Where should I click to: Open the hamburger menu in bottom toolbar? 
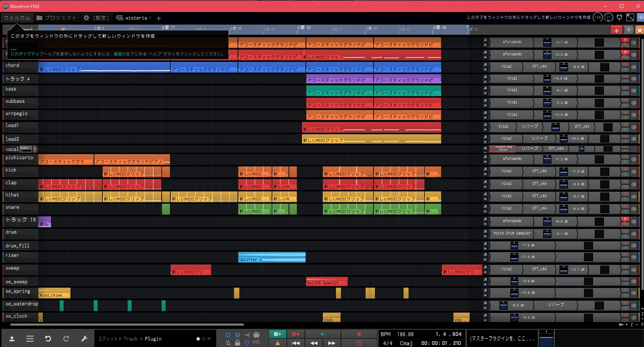[30, 339]
